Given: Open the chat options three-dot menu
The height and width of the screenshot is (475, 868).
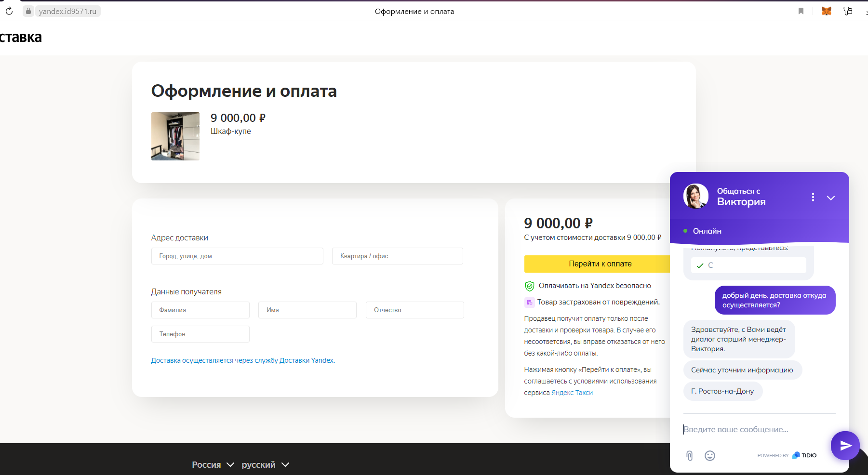Looking at the screenshot, I should [813, 197].
